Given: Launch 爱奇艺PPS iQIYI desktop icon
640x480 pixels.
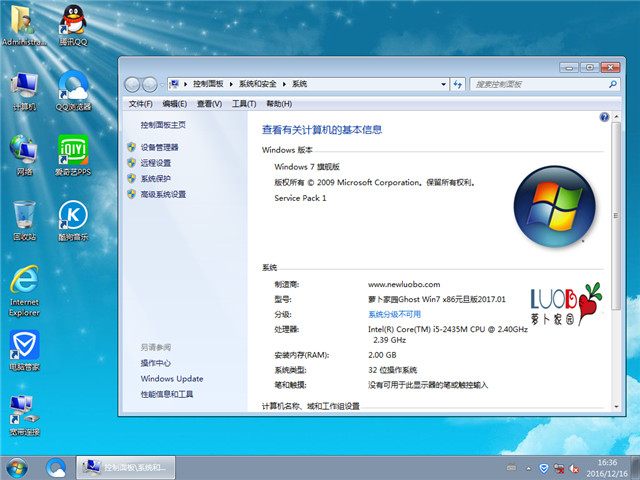Looking at the screenshot, I should coord(73,155).
